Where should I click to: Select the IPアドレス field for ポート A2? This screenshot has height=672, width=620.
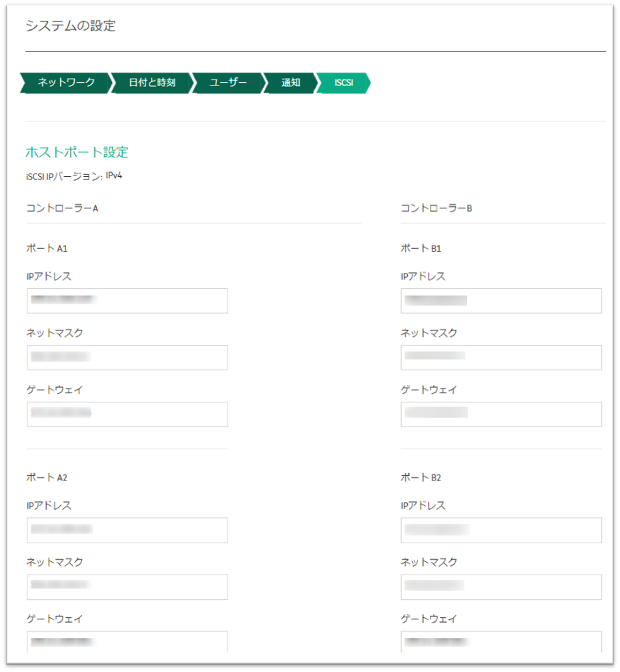pyautogui.click(x=127, y=530)
